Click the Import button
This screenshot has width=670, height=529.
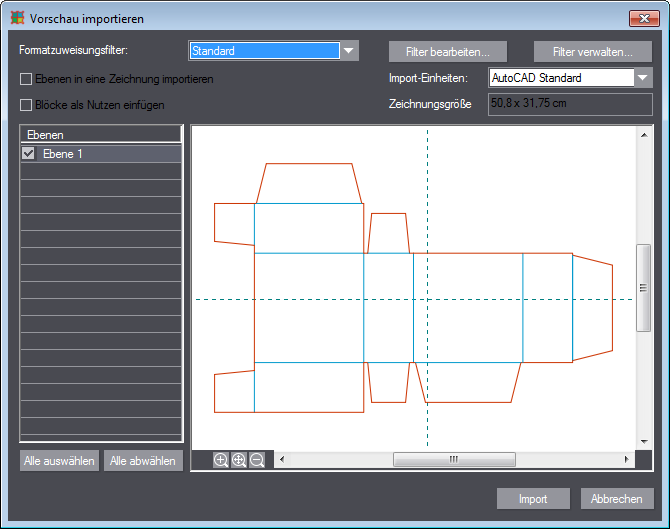coord(533,499)
